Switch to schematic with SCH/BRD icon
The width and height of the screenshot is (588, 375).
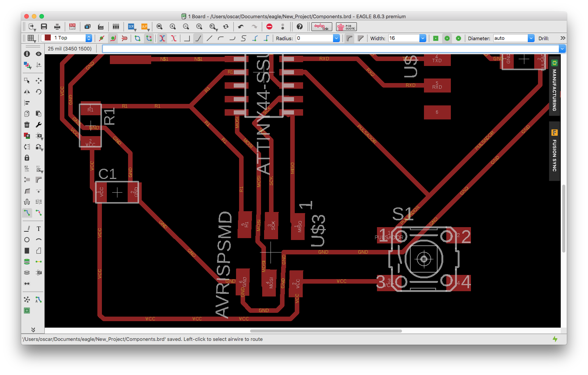[x=72, y=27]
